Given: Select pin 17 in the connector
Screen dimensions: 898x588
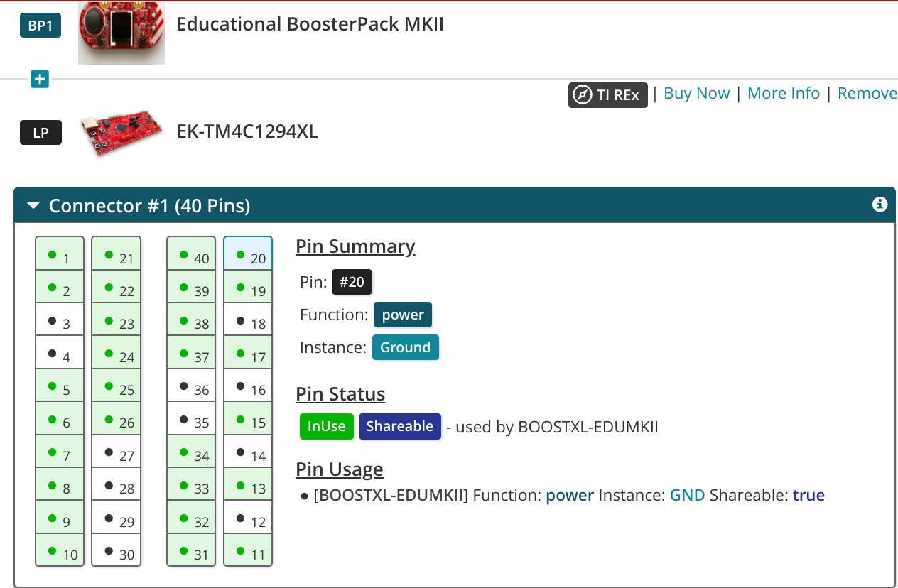Looking at the screenshot, I should pos(248,353).
